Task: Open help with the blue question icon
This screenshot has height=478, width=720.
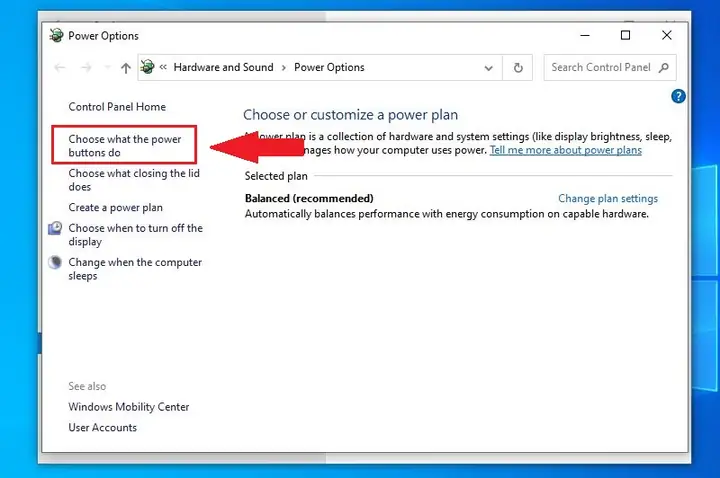Action: point(678,96)
